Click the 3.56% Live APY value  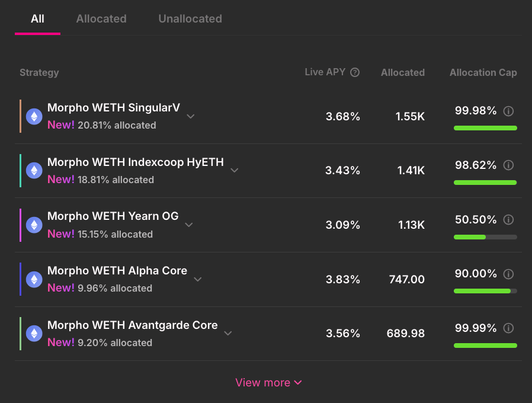342,334
